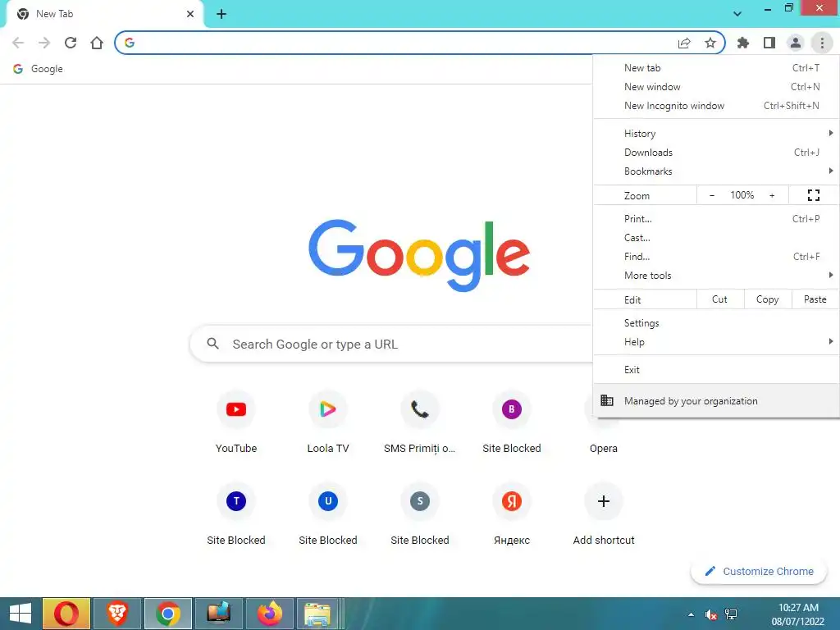The image size is (840, 630).
Task: Open Settings from the menu
Action: click(716, 323)
